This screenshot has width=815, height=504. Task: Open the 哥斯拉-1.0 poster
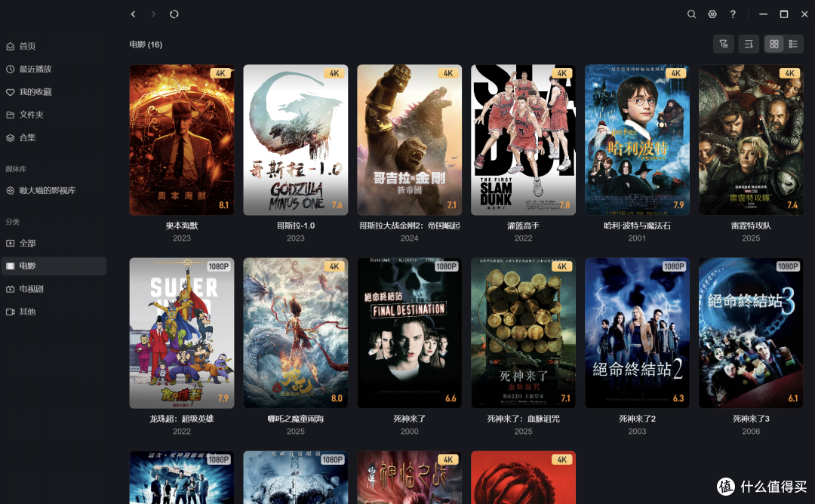(296, 140)
